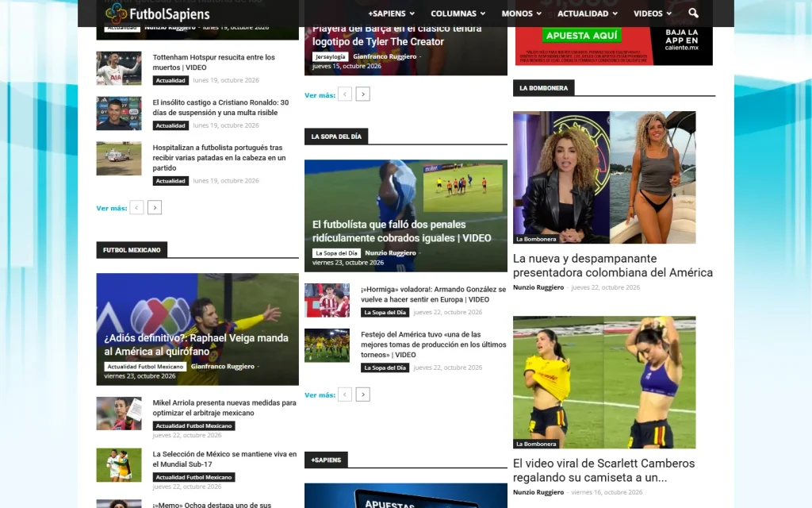Click Apuestas banner under +SAPIENS
Image resolution: width=812 pixels, height=508 pixels.
pyautogui.click(x=406, y=495)
